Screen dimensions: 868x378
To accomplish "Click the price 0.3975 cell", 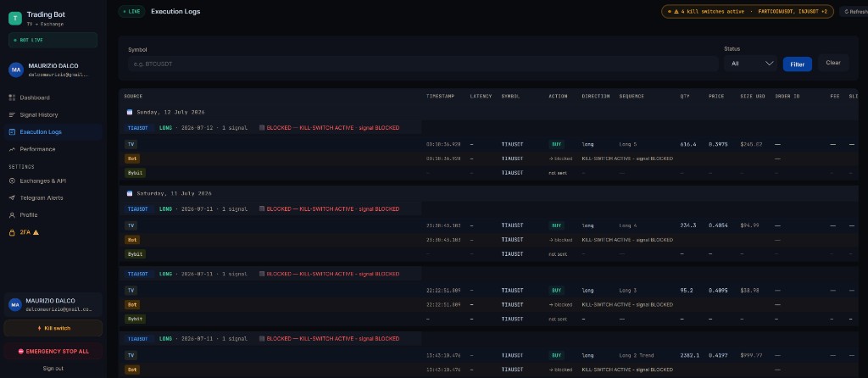I will [x=718, y=144].
